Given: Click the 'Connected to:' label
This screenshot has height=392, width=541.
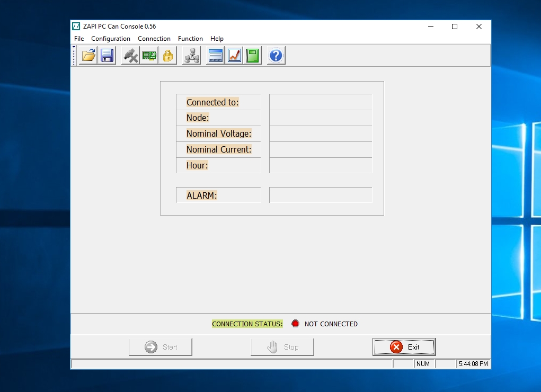Looking at the screenshot, I should (212, 102).
